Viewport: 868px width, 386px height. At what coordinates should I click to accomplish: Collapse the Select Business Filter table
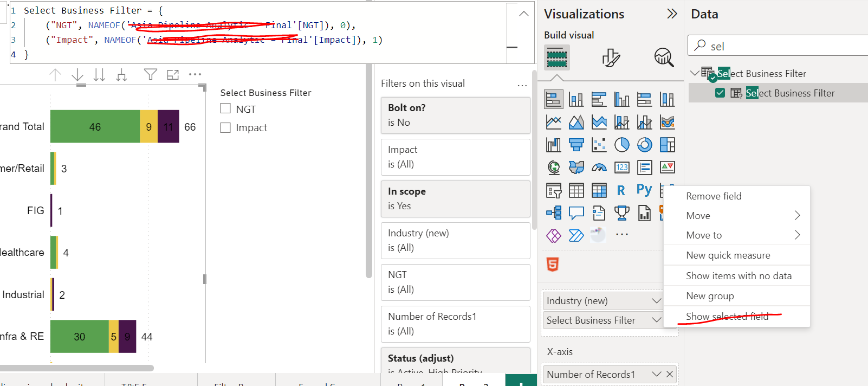(695, 73)
